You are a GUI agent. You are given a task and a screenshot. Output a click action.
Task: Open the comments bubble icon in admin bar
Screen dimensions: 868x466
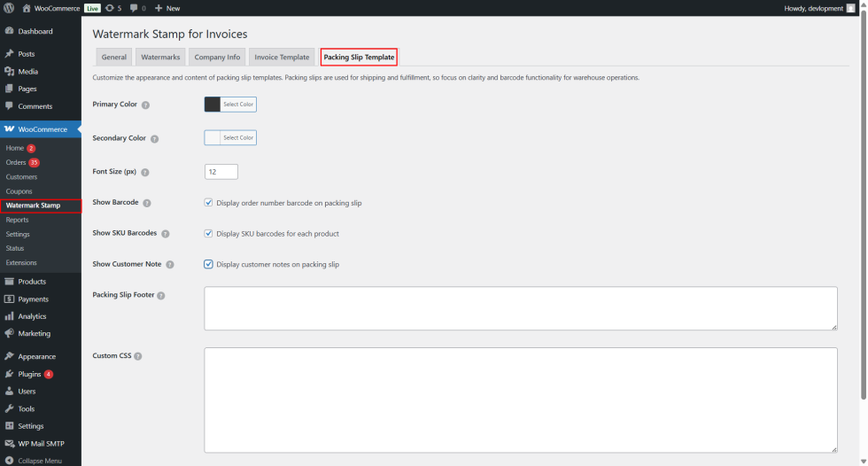(134, 8)
